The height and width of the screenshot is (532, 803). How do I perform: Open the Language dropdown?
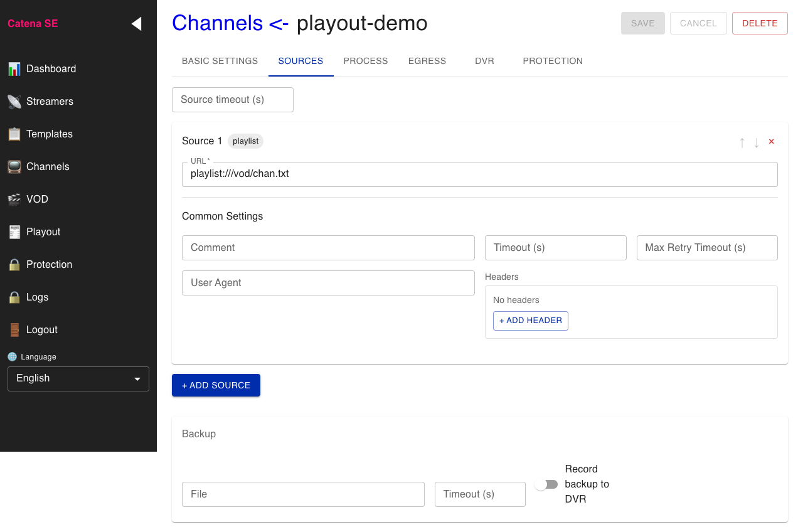[x=78, y=379]
